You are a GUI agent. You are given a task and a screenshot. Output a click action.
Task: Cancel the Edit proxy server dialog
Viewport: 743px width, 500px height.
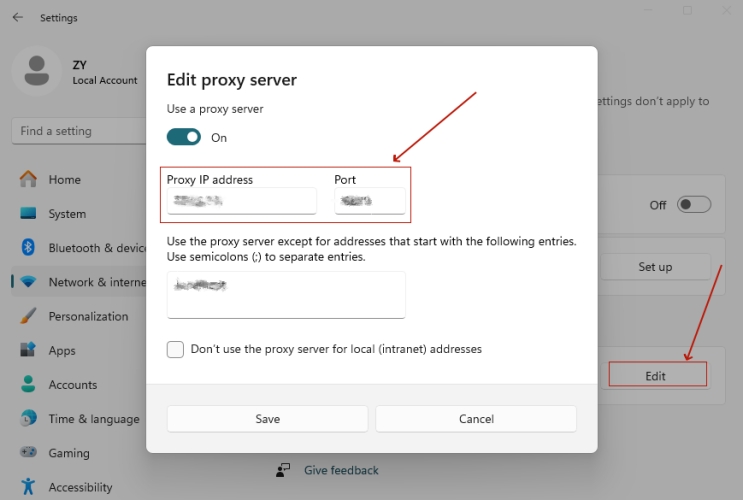pos(476,419)
